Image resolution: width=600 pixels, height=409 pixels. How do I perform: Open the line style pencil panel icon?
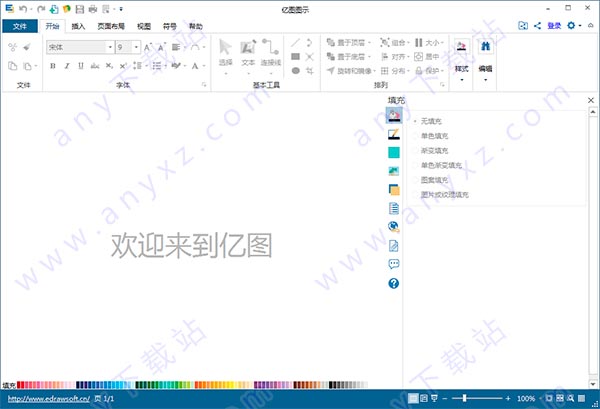pyautogui.click(x=394, y=134)
